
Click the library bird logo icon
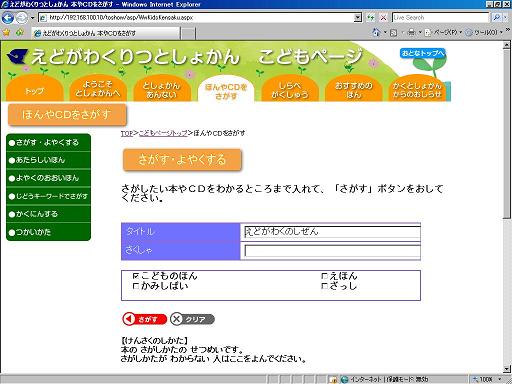[17, 57]
